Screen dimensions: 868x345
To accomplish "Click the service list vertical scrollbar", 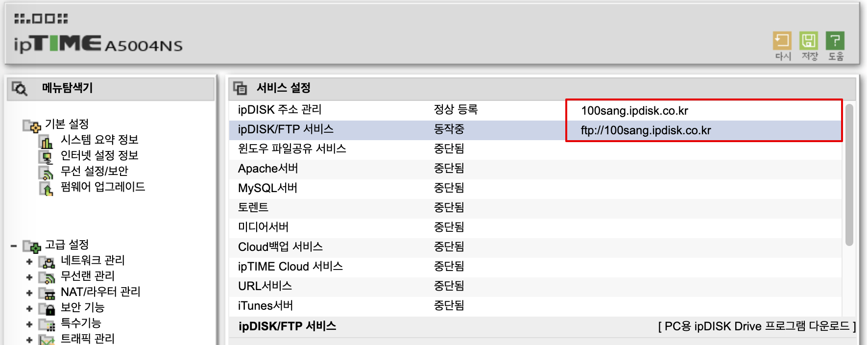I will [x=849, y=175].
